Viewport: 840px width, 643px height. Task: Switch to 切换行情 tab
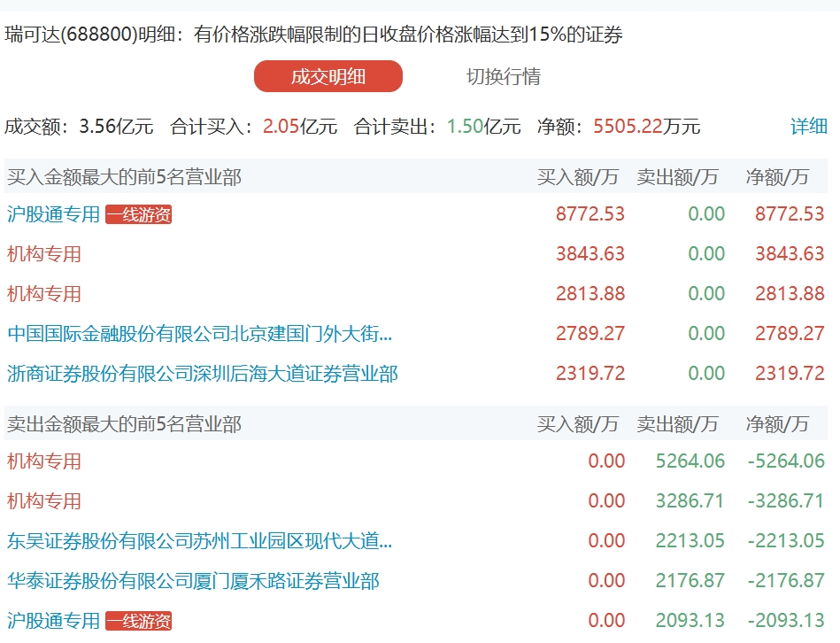click(504, 76)
